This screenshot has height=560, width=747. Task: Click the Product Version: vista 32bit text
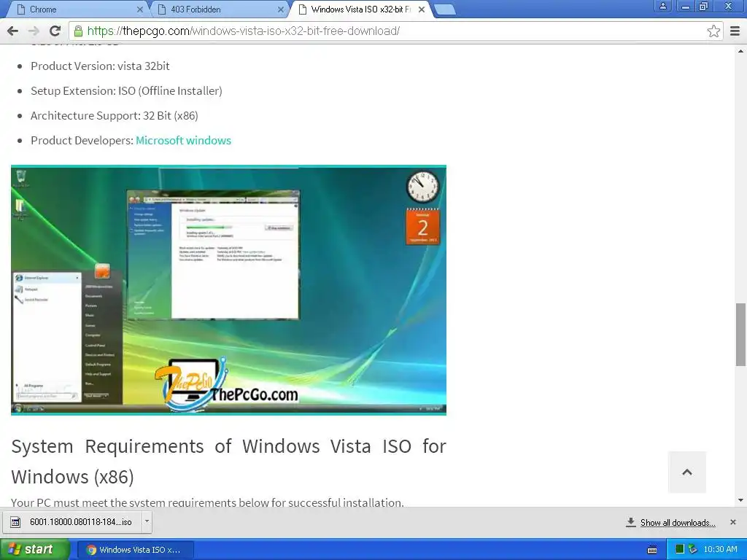100,66
